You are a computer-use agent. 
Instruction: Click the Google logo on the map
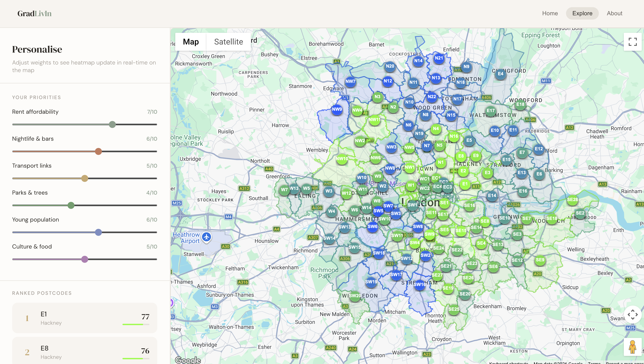(188, 360)
